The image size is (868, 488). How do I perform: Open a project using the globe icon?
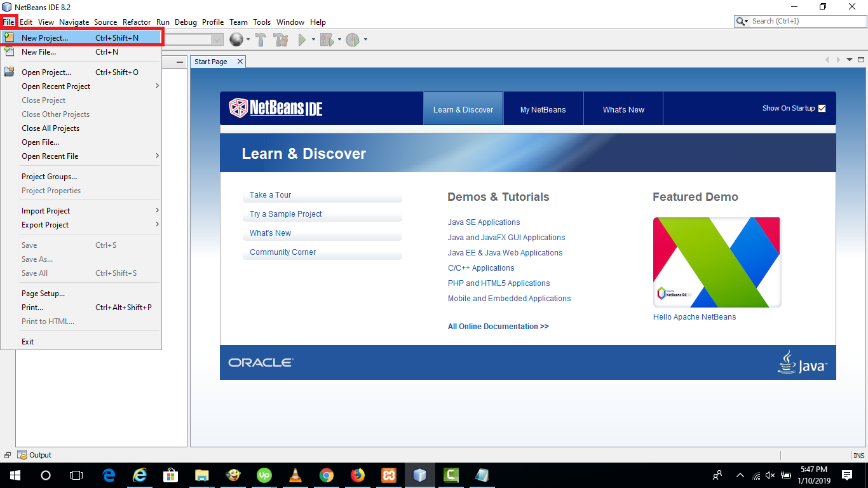point(236,39)
